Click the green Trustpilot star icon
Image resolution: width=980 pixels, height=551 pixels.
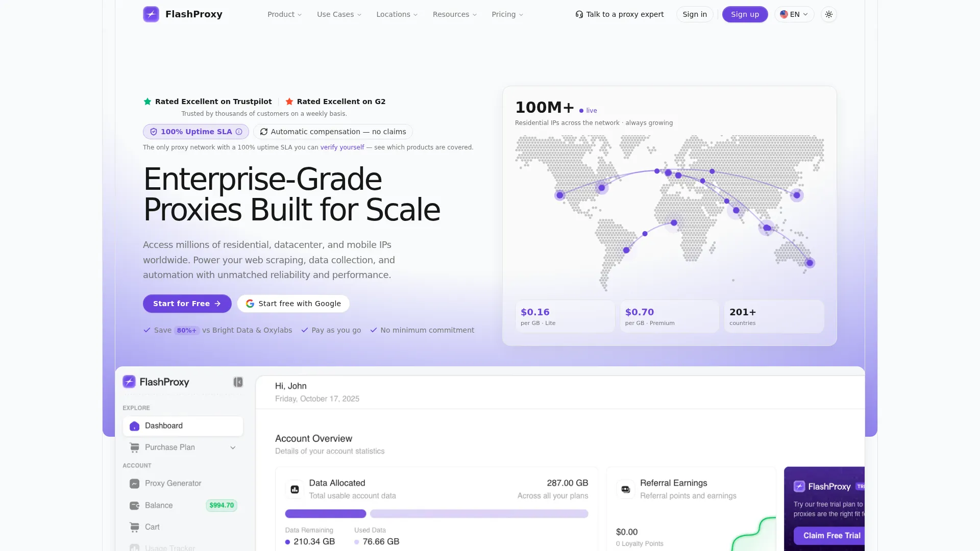(148, 102)
